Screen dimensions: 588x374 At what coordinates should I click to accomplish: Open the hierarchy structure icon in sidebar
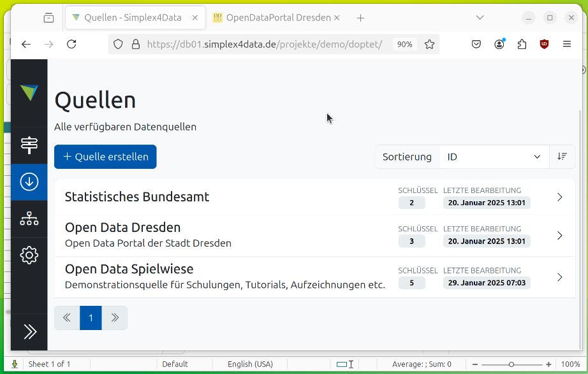[x=29, y=219]
